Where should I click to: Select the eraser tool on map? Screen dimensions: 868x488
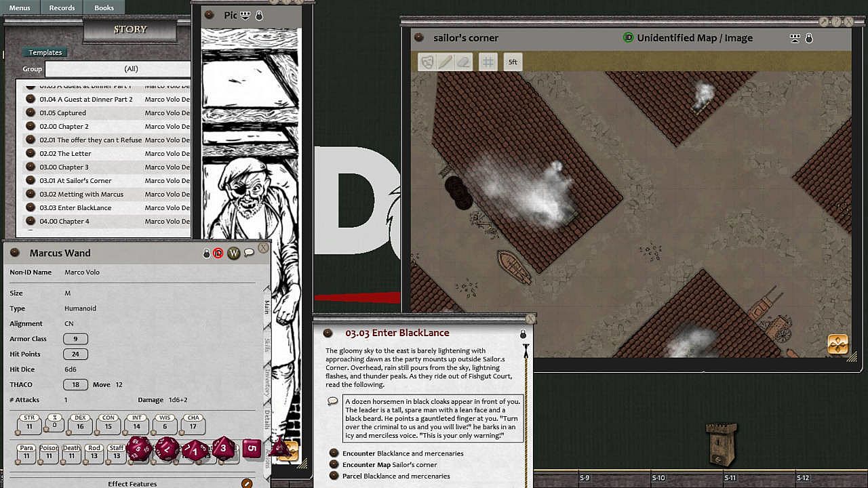pyautogui.click(x=463, y=62)
